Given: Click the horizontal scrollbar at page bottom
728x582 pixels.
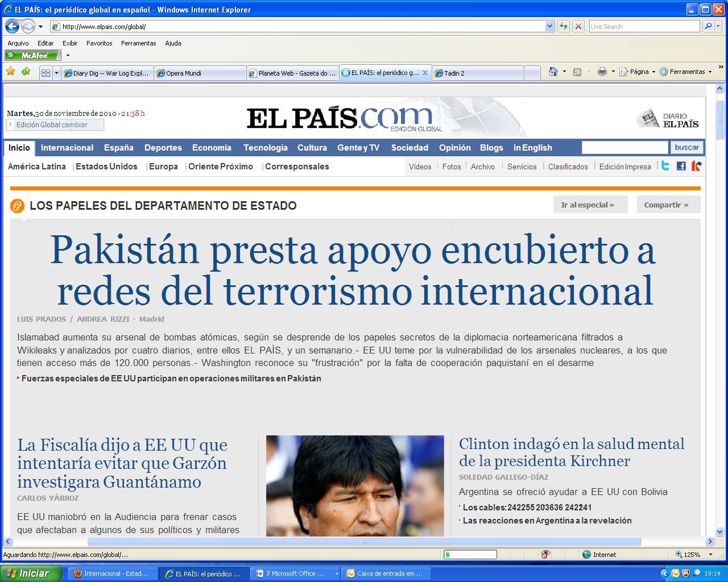Looking at the screenshot, I should pos(364,541).
